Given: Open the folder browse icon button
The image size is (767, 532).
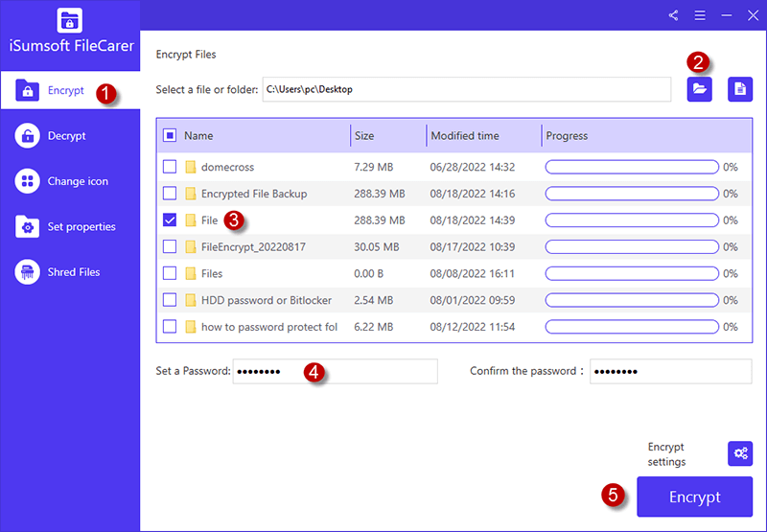Looking at the screenshot, I should coord(700,89).
